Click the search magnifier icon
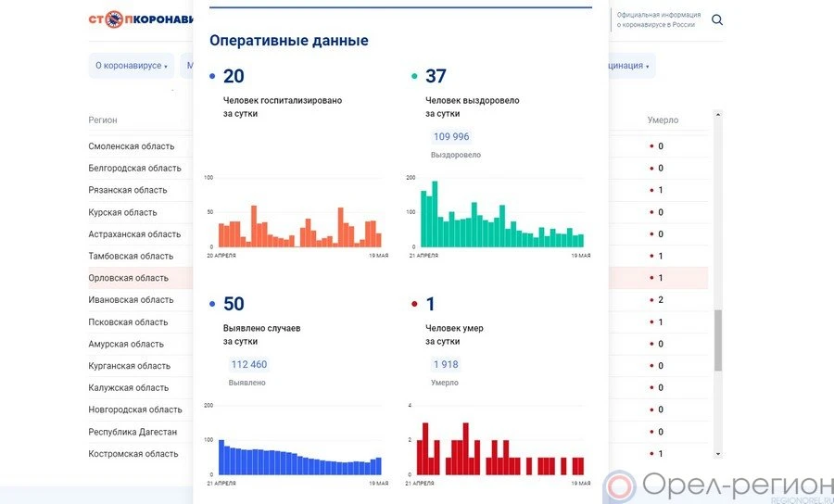Screen dimensions: 834x504 (717, 20)
